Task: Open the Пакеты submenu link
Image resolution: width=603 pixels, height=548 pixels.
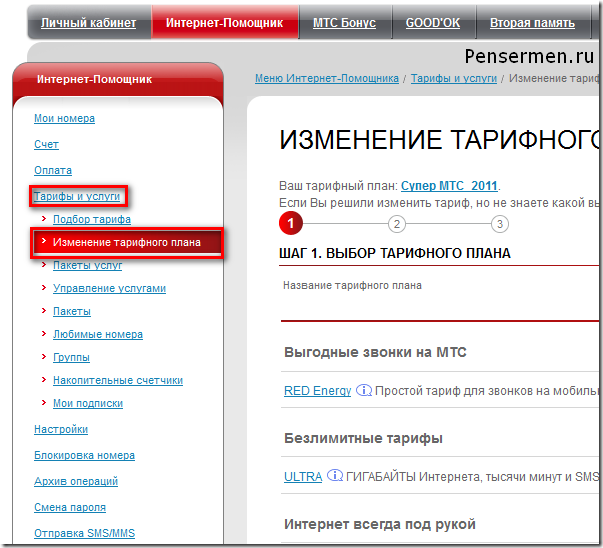Action: point(72,311)
